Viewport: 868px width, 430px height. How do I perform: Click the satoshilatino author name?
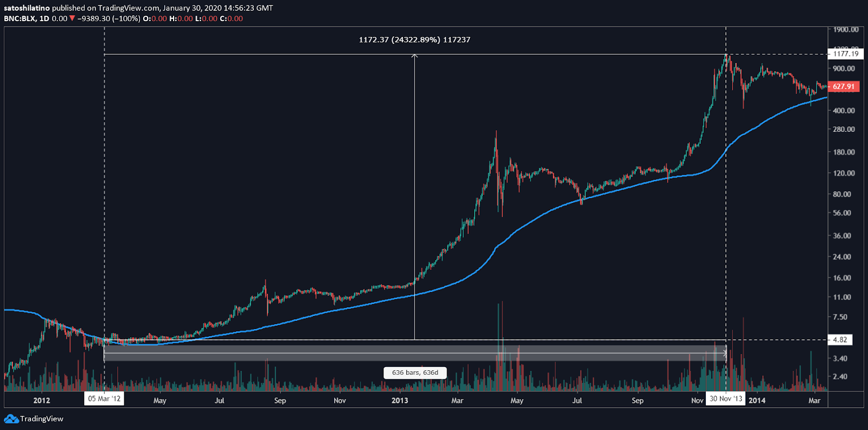[x=27, y=8]
